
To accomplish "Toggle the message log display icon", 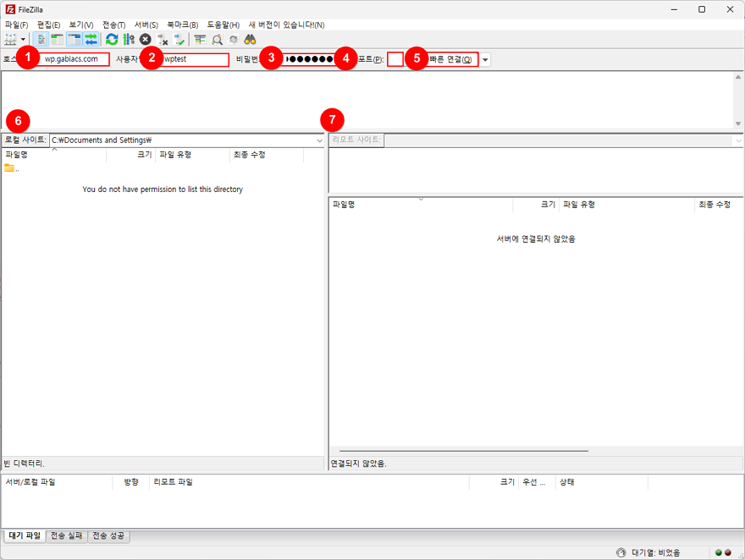I will click(42, 40).
